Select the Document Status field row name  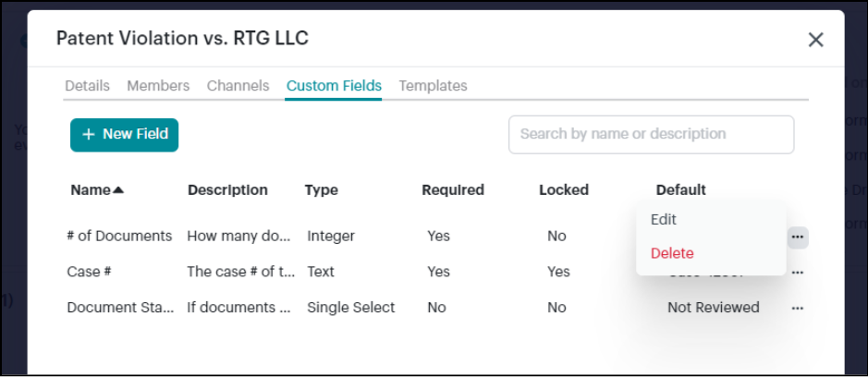(120, 308)
